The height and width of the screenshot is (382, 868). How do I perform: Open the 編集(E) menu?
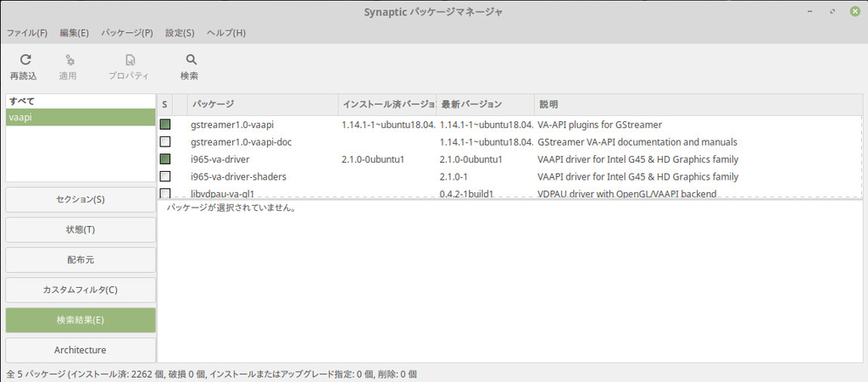(75, 33)
